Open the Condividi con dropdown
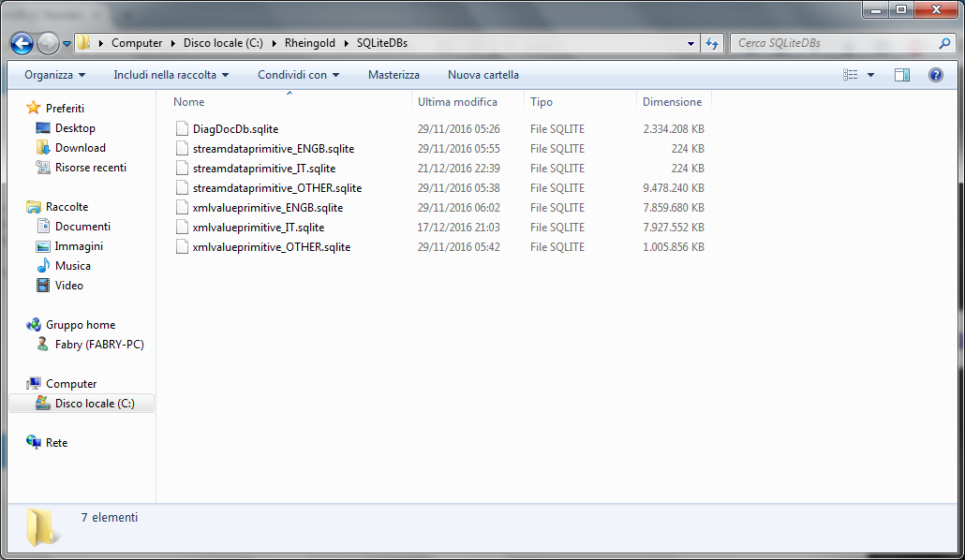The height and width of the screenshot is (560, 965). [298, 75]
